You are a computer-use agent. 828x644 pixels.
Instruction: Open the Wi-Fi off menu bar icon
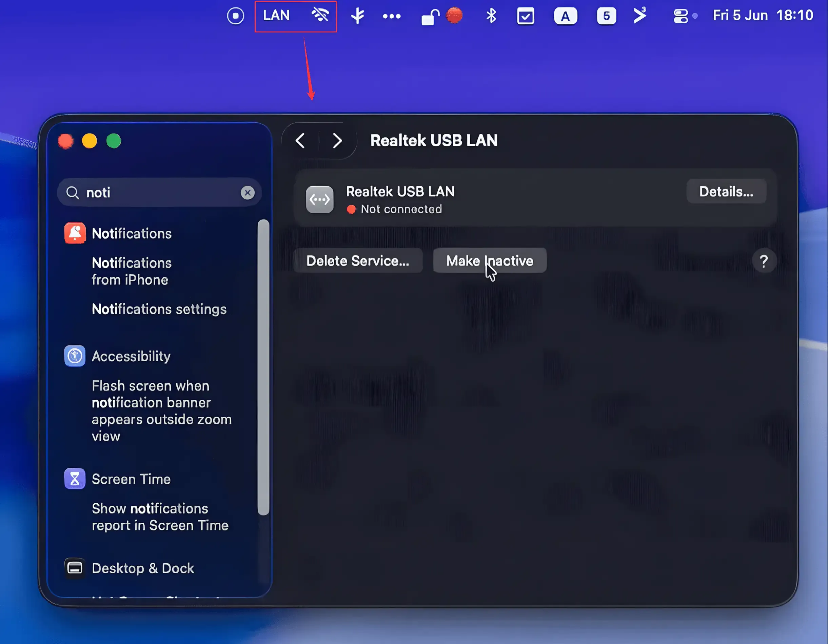coord(320,16)
